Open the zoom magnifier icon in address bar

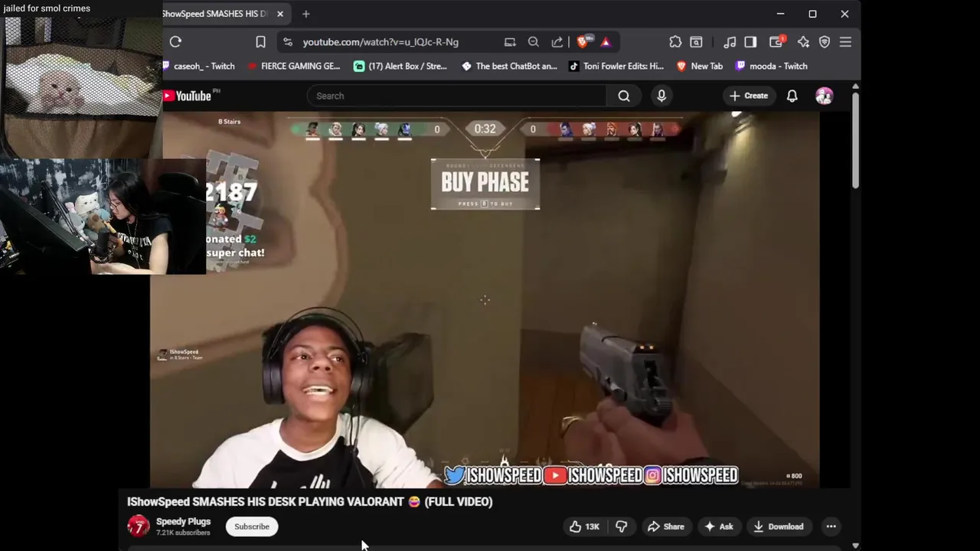(x=534, y=42)
